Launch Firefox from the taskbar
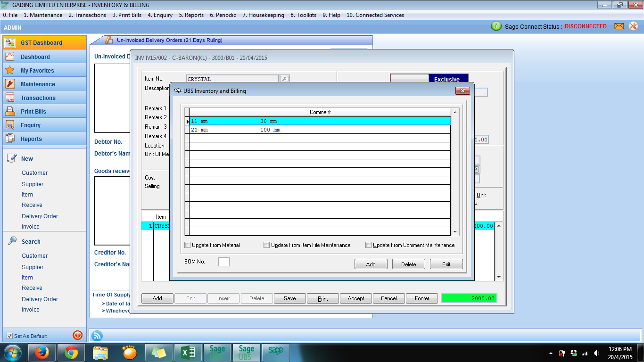644x362 pixels. tap(41, 353)
